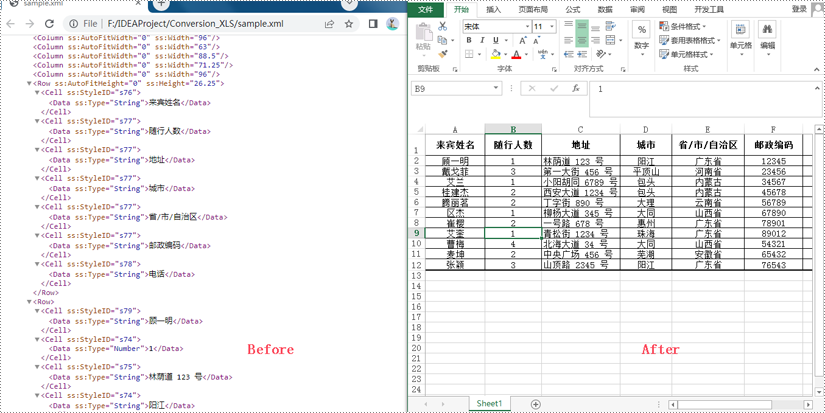This screenshot has height=413, width=825.
Task: Bookmark the page with the star icon
Action: pos(348,24)
